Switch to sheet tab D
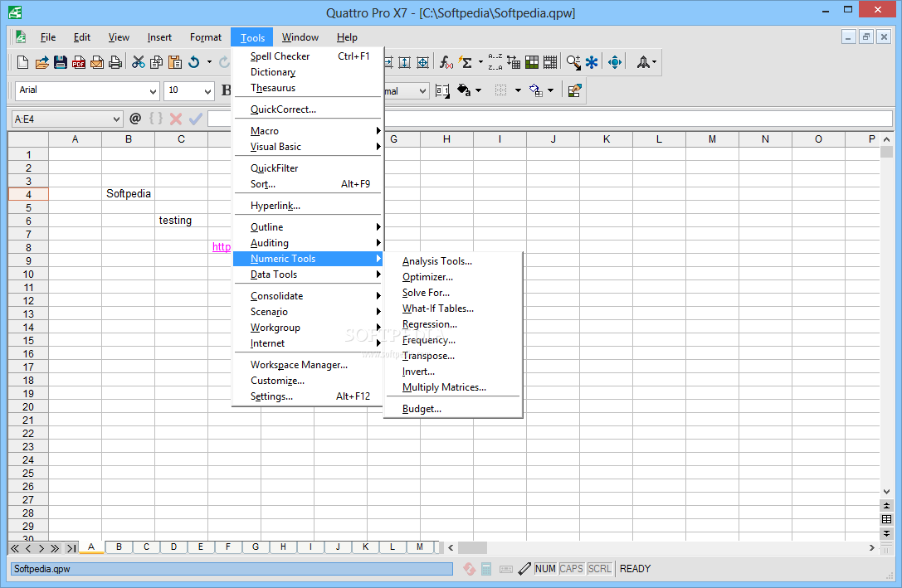 pos(173,547)
